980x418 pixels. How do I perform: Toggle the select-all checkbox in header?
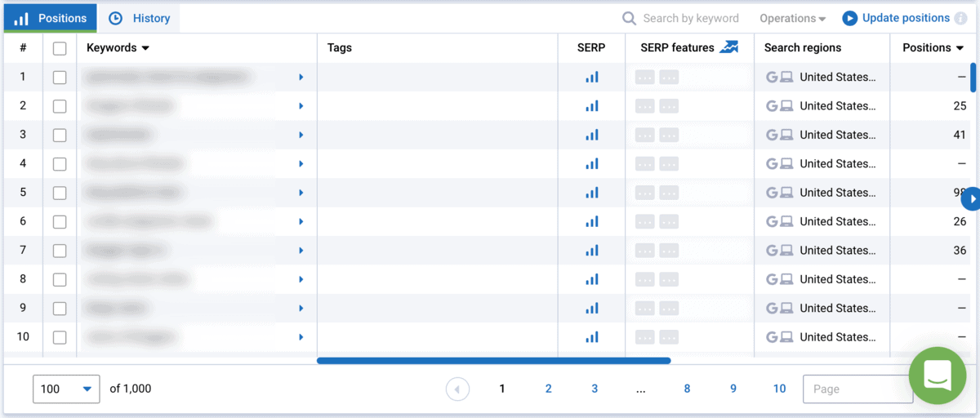[60, 48]
